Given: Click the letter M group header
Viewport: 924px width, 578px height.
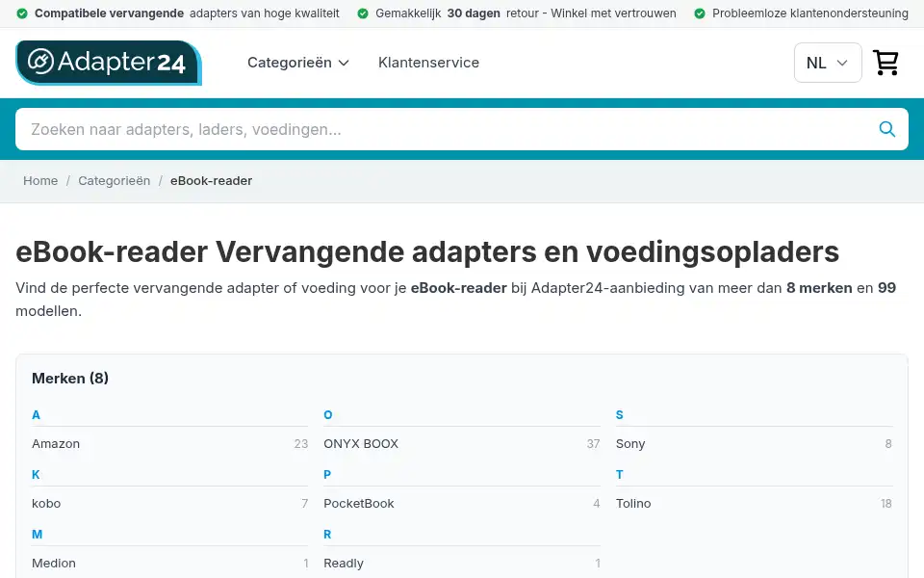Looking at the screenshot, I should 38,534.
